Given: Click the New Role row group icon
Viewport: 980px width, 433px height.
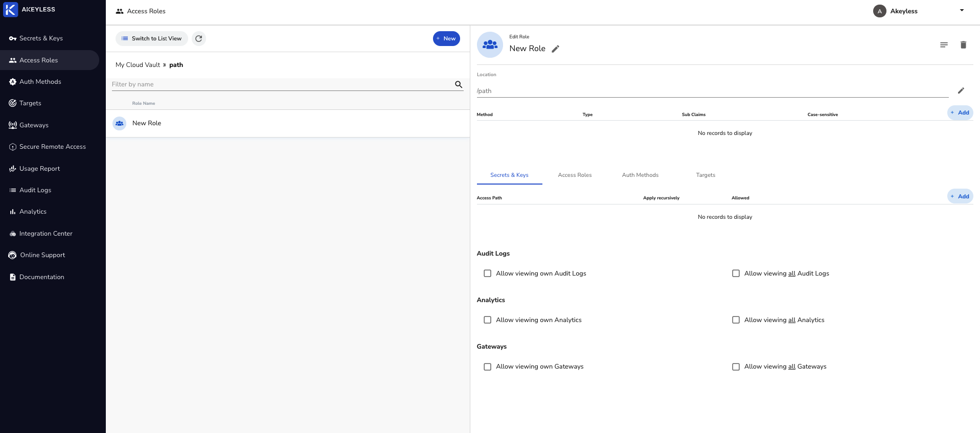Looking at the screenshot, I should (120, 123).
